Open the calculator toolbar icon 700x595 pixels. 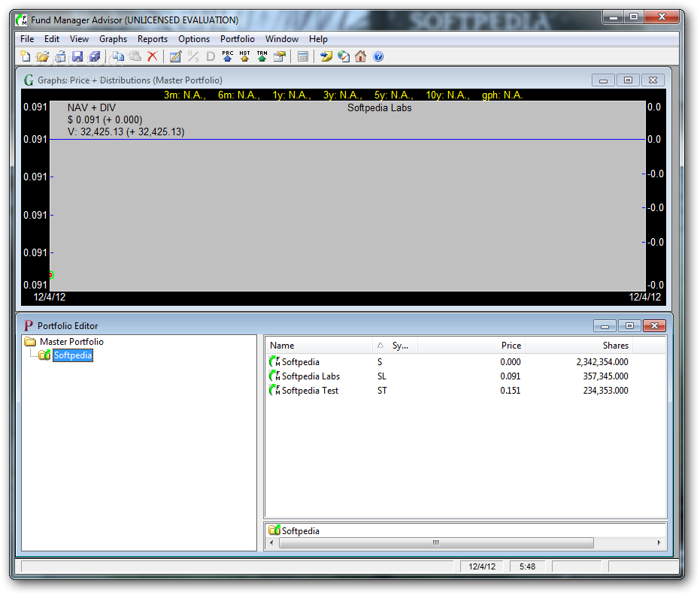tap(303, 56)
